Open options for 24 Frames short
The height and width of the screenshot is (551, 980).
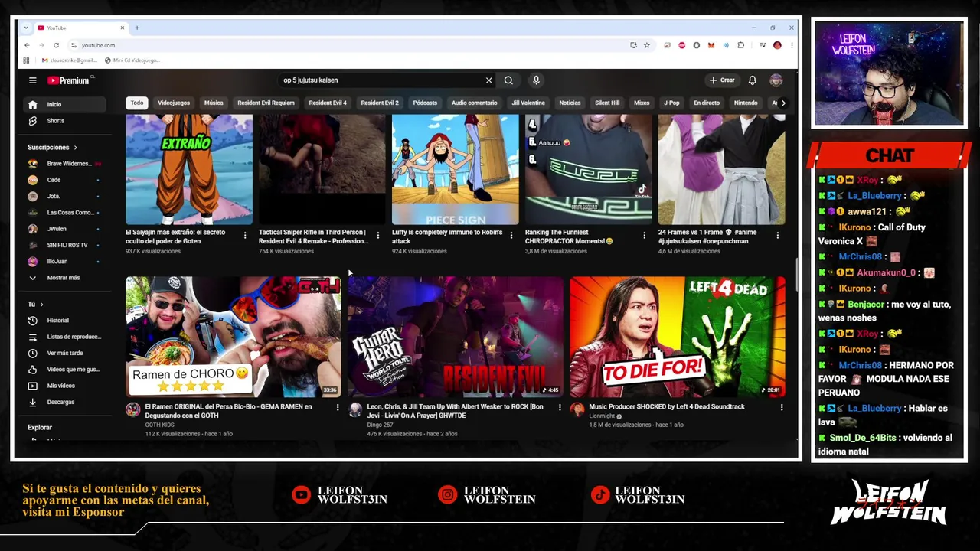pos(777,236)
